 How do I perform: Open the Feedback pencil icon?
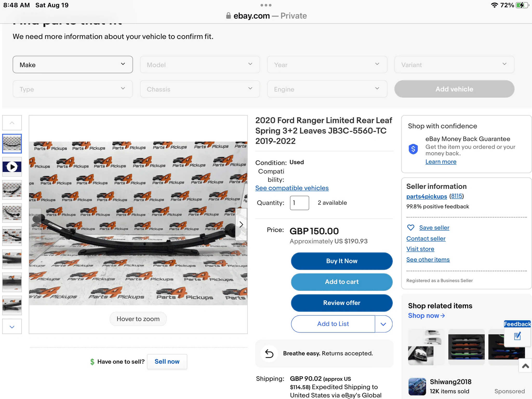517,336
